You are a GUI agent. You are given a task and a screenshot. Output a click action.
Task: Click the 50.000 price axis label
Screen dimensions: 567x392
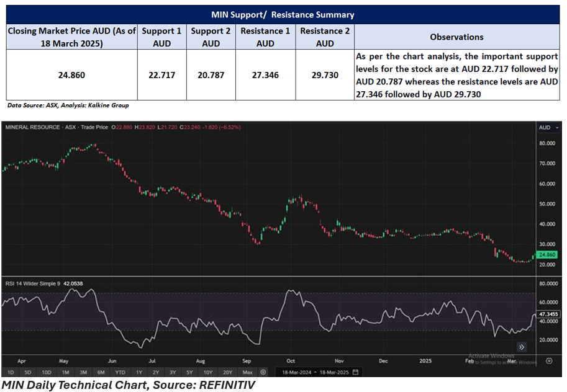pyautogui.click(x=547, y=204)
